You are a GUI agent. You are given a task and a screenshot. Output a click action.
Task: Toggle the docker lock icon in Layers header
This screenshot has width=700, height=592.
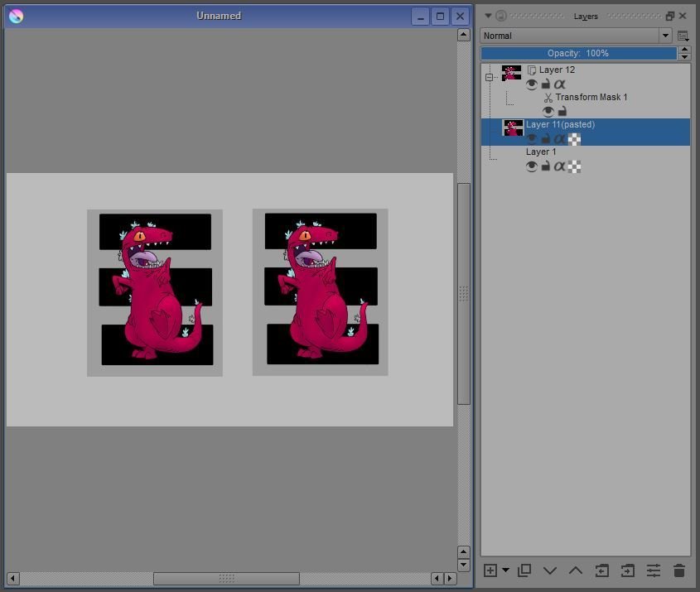tap(501, 16)
